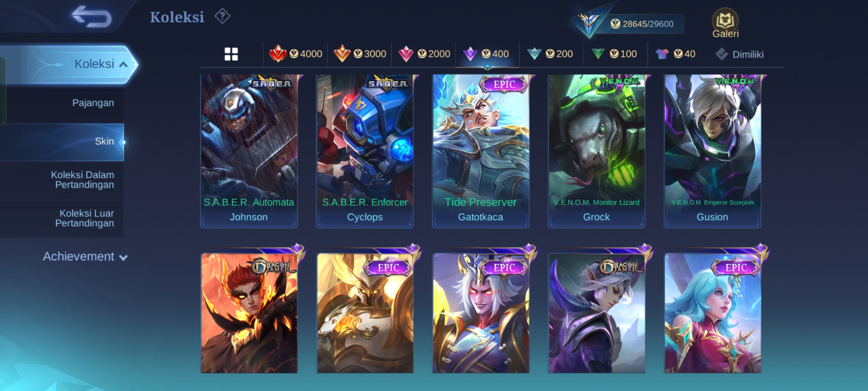Image resolution: width=868 pixels, height=391 pixels.
Task: Open Koleksi Dalam Pertandingan menu item
Action: tap(82, 180)
